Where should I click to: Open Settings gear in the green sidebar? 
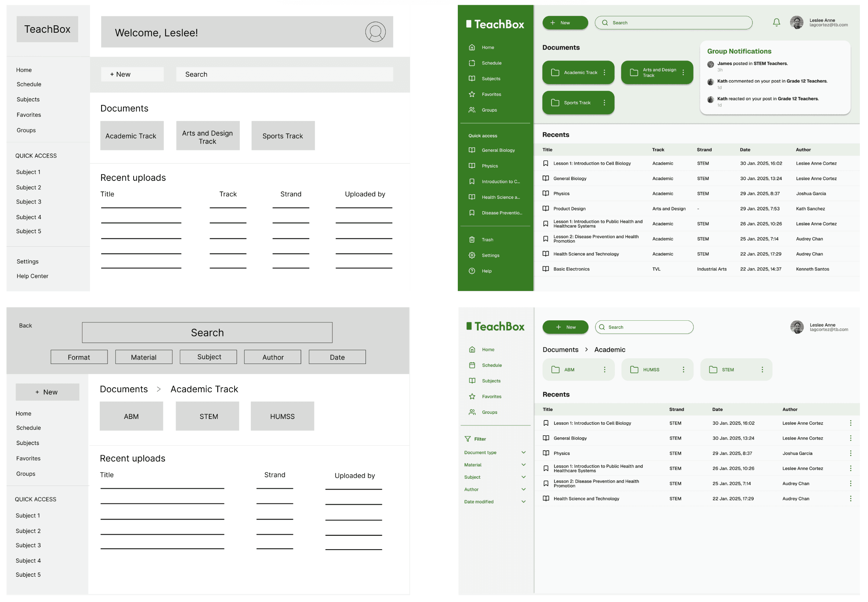[472, 255]
